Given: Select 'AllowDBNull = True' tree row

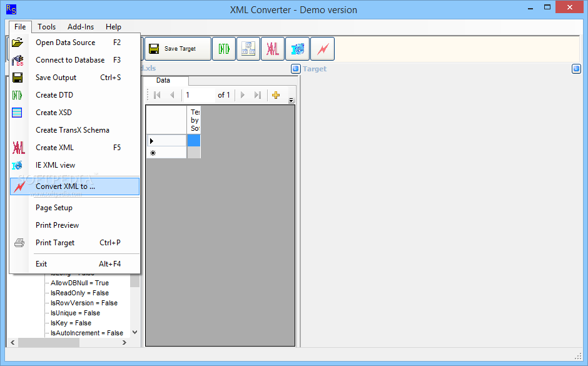Looking at the screenshot, I should point(79,283).
